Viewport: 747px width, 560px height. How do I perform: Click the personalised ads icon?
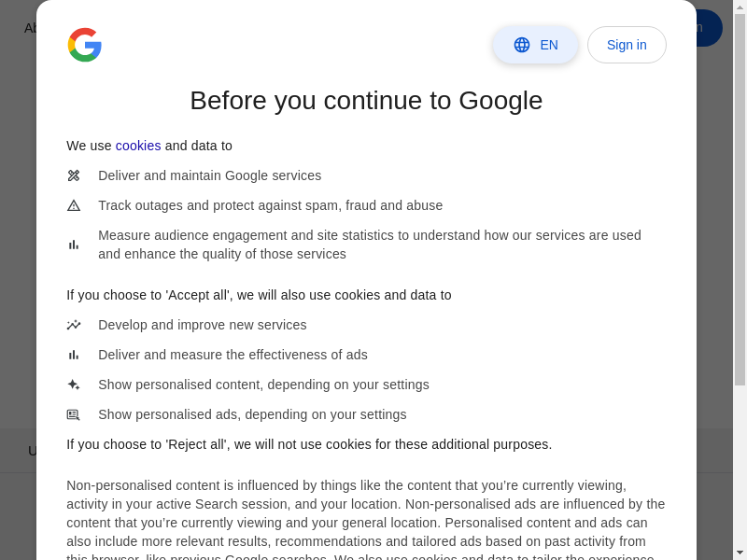(74, 414)
